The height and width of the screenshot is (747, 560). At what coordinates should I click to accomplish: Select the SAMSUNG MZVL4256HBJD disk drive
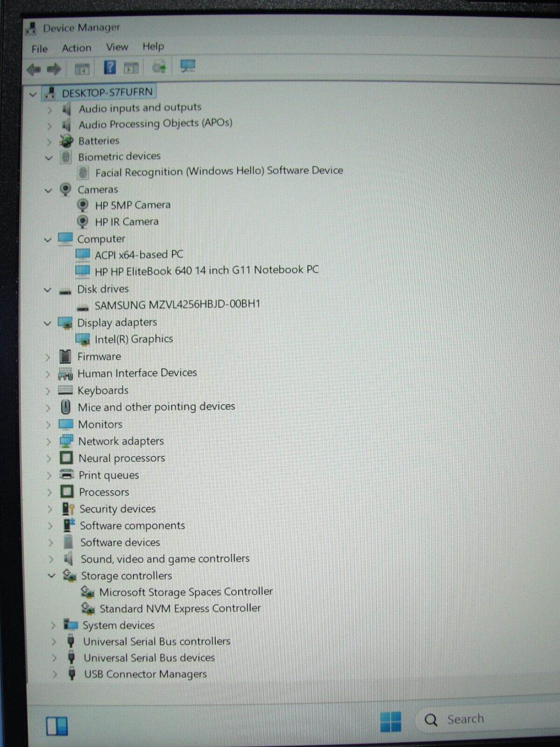coord(177,305)
